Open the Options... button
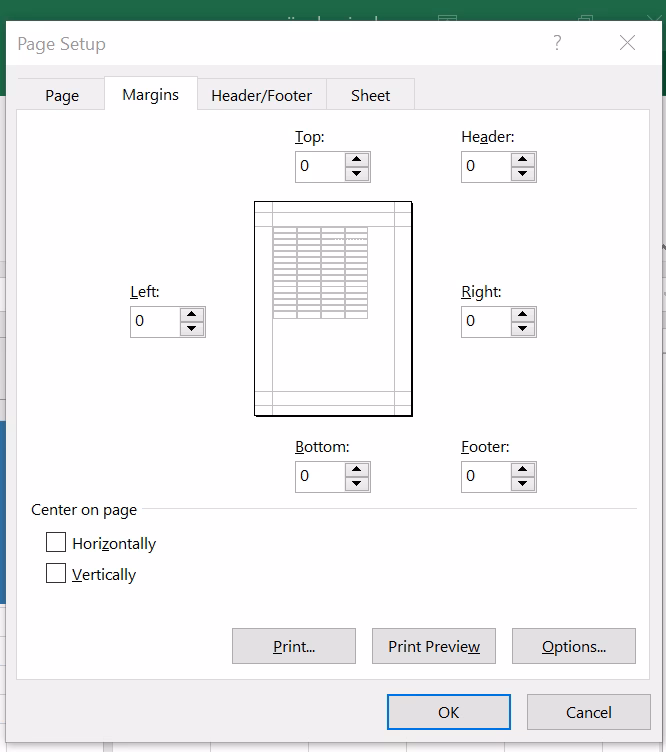The height and width of the screenshot is (752, 666). coord(574,646)
